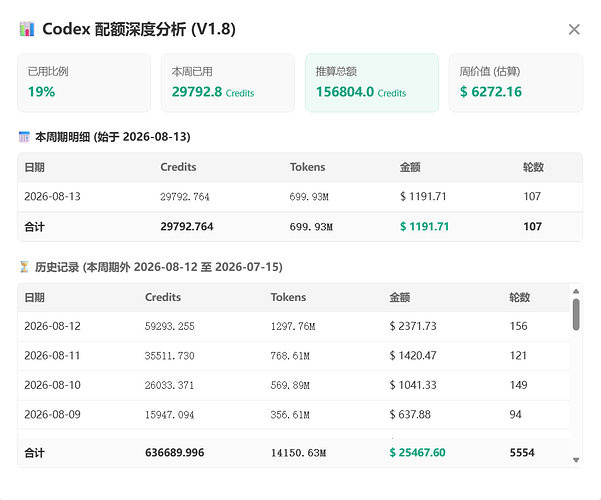The height and width of the screenshot is (500, 601).
Task: Click the 金额 header in current period table
Action: pos(410,167)
